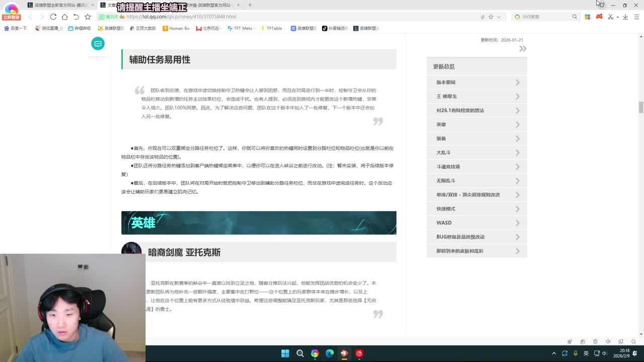
Task: Open the browser downloads icon
Action: (625, 17)
